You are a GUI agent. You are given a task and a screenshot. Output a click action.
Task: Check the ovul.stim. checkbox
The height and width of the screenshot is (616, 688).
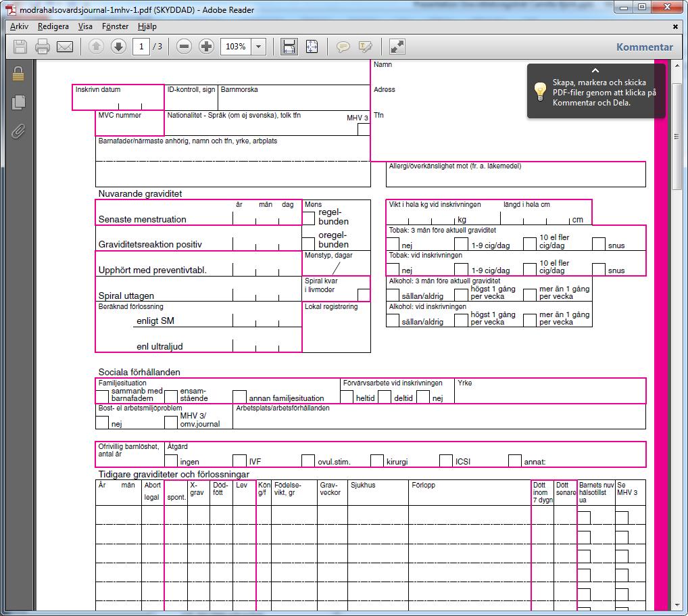(x=308, y=460)
